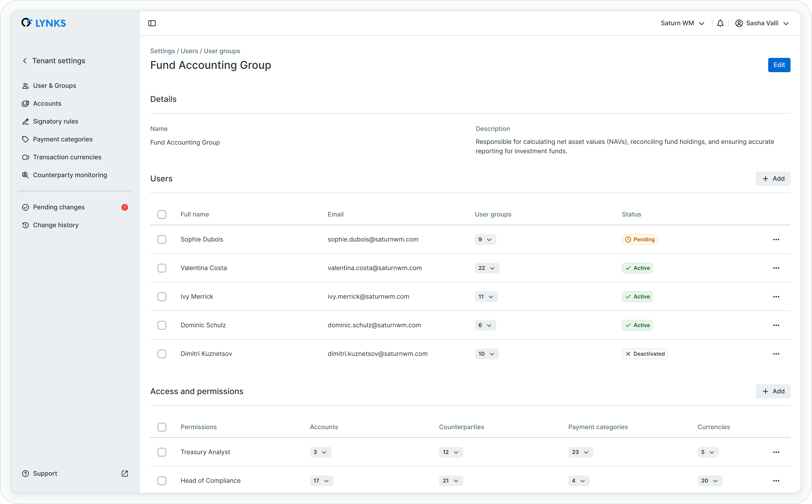Check the select-all Users table checkbox
812x504 pixels.
click(162, 214)
